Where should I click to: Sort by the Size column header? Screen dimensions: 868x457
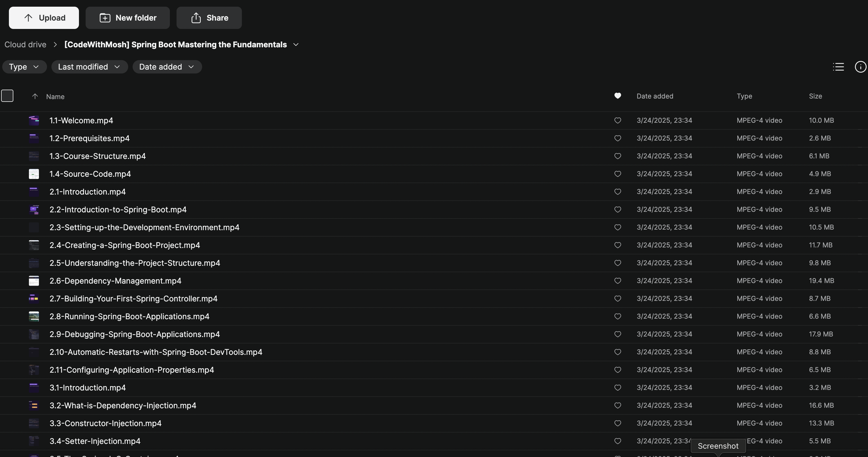pyautogui.click(x=815, y=96)
